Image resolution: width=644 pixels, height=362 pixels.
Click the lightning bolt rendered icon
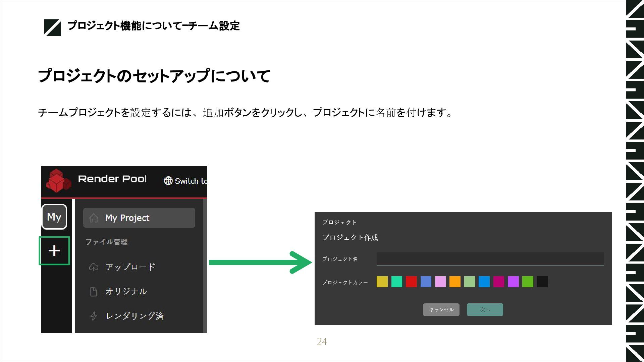pyautogui.click(x=94, y=316)
